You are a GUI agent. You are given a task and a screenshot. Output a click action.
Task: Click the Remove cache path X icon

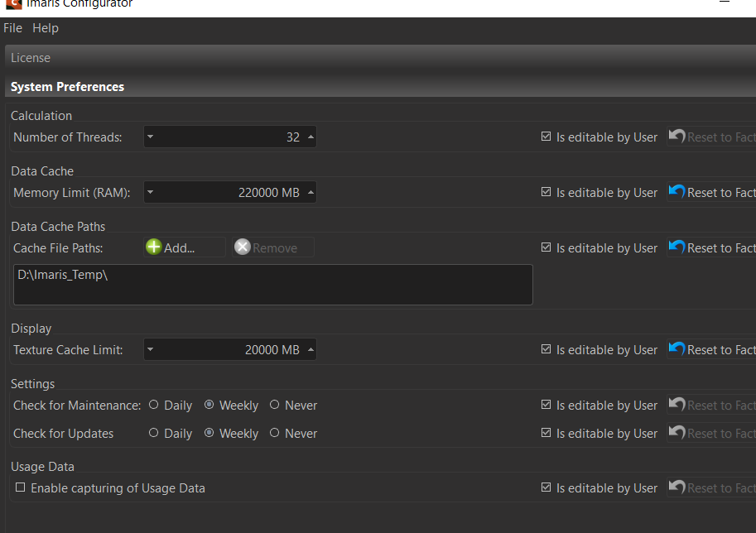tap(242, 247)
